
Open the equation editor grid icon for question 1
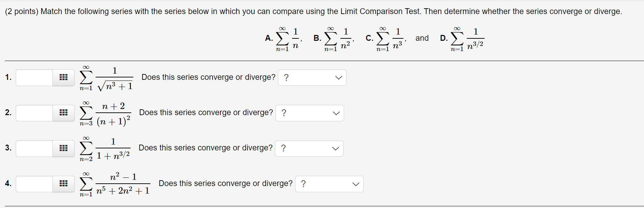pyautogui.click(x=63, y=77)
